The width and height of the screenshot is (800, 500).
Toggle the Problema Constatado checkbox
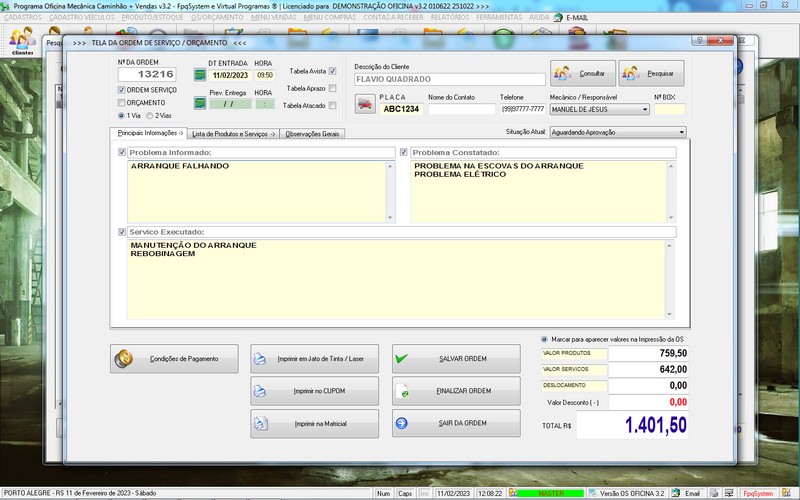404,152
